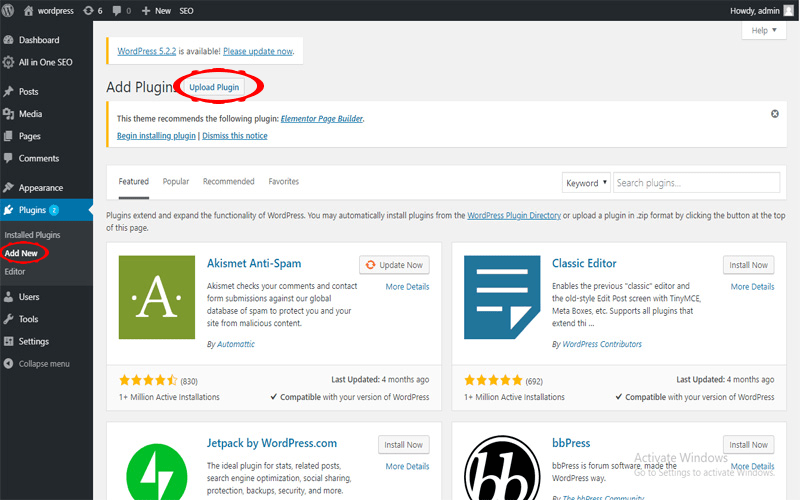The image size is (800, 500).
Task: Open the plugin Editor submenu item
Action: coord(15,272)
